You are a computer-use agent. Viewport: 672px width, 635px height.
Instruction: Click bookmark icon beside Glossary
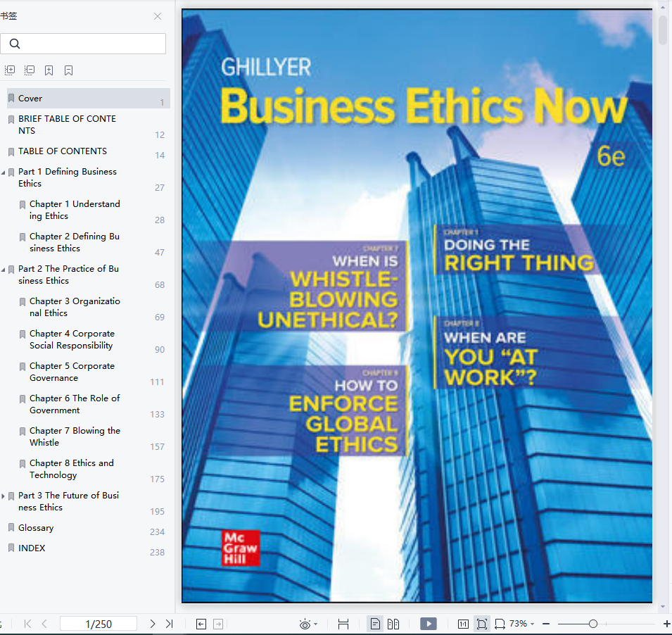coord(11,528)
